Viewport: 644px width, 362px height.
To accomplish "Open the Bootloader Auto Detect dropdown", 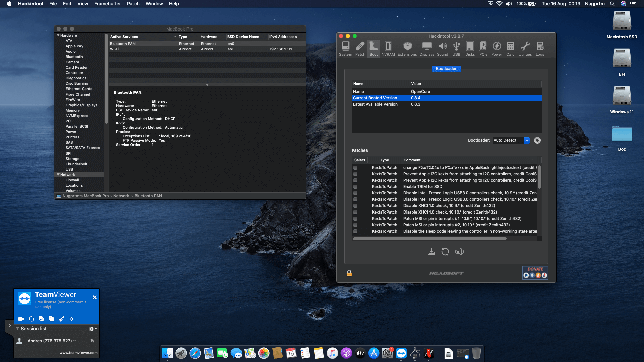I will [x=511, y=140].
